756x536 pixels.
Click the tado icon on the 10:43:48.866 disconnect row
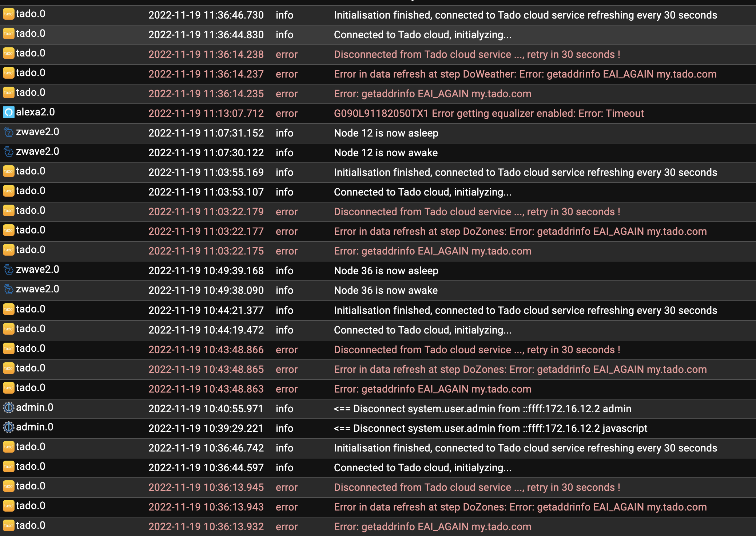coord(8,348)
